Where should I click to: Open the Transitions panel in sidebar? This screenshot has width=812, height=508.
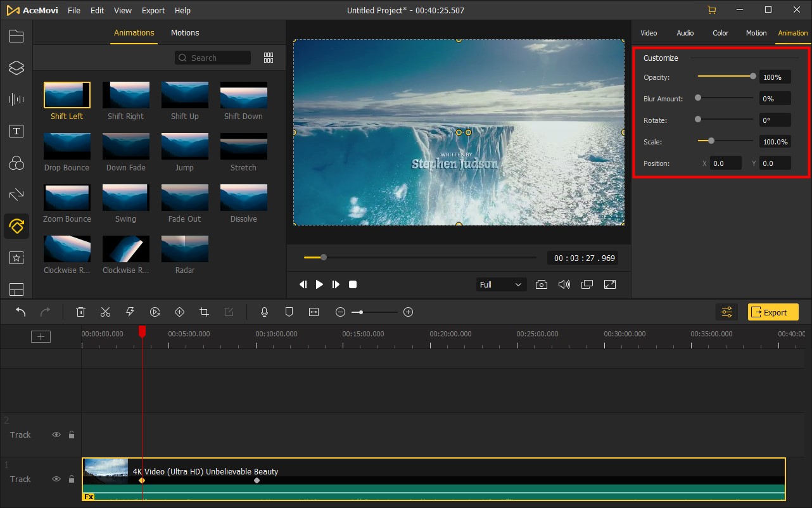(x=16, y=194)
